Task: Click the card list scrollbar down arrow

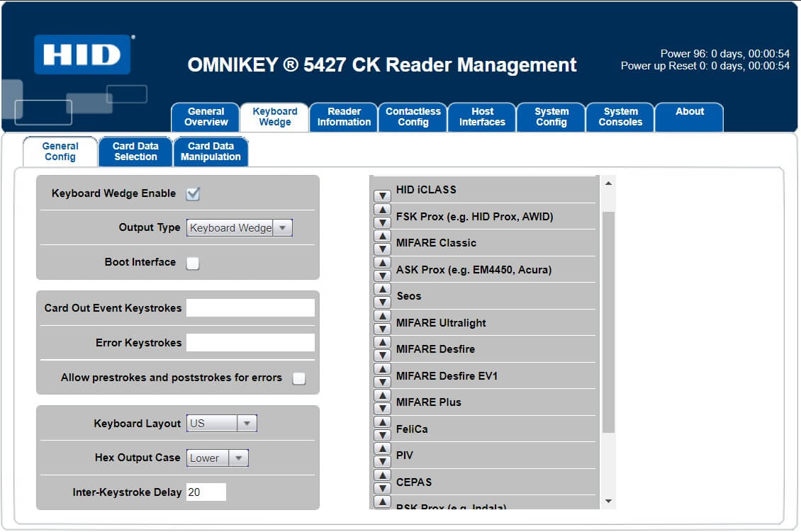Action: (x=608, y=502)
